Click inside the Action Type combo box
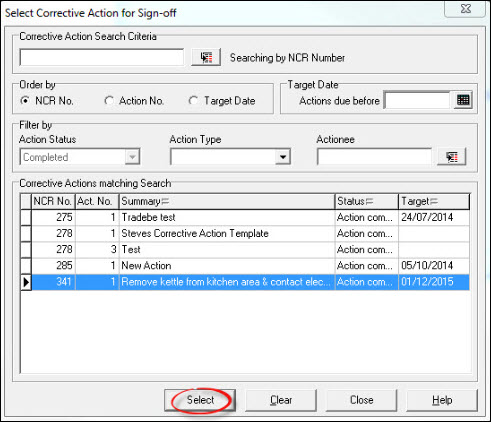 223,157
